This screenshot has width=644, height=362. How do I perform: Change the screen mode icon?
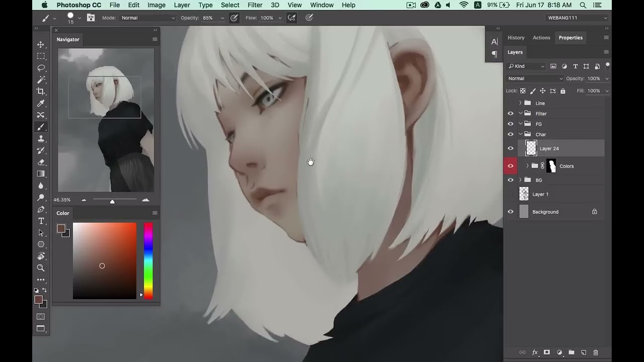coord(41,329)
